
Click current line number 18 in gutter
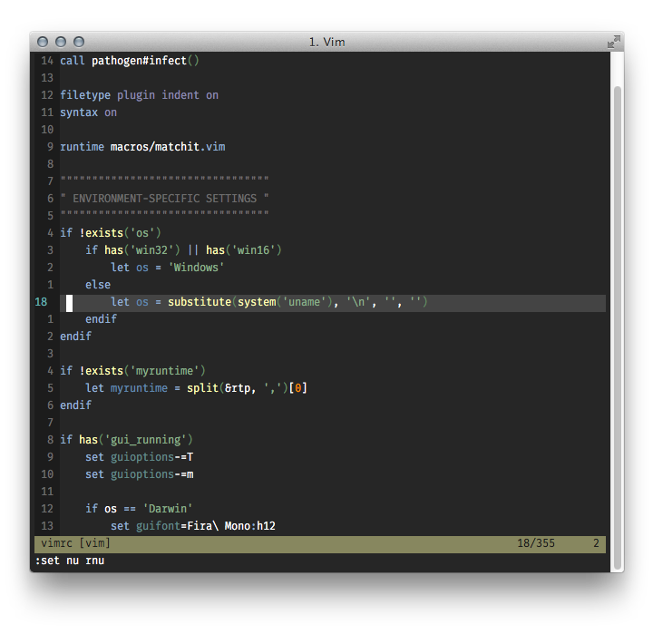pos(41,302)
